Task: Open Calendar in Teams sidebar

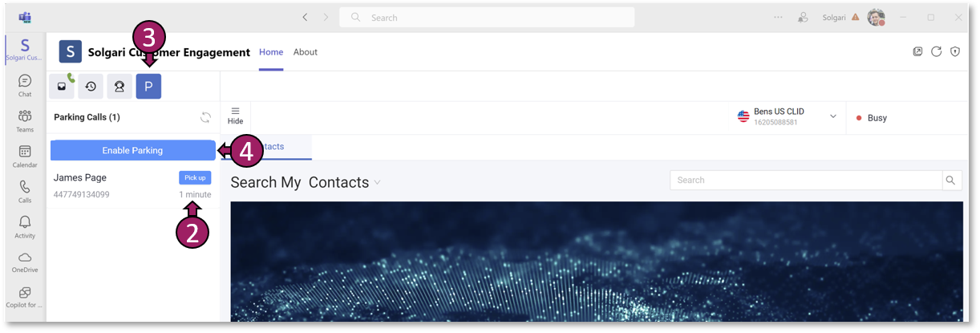Action: (x=25, y=156)
